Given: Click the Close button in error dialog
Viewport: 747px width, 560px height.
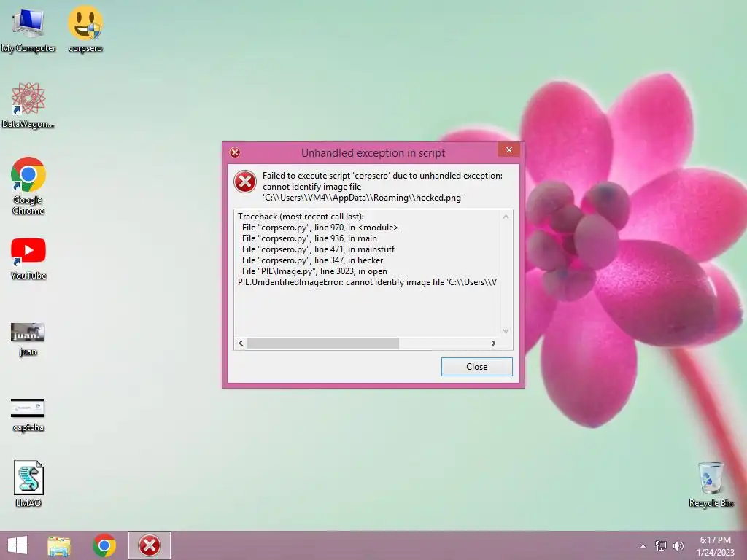Looking at the screenshot, I should [x=477, y=367].
